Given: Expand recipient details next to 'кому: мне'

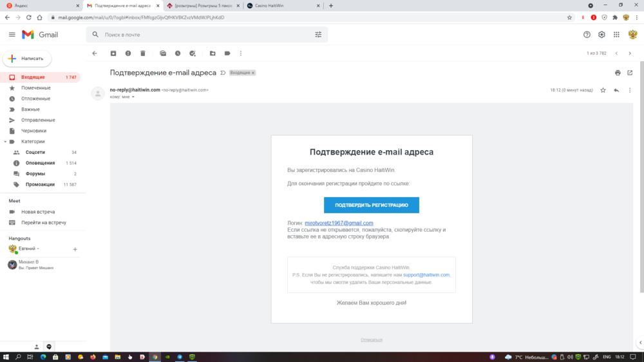Looking at the screenshot, I should 133,97.
